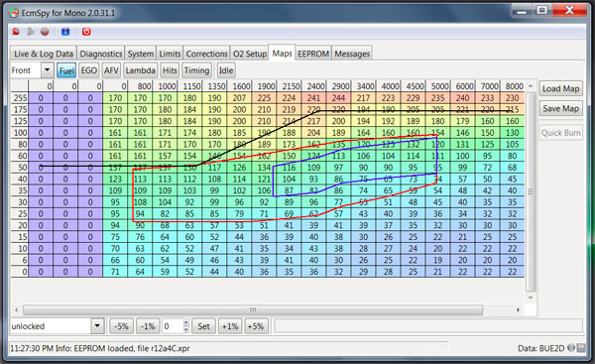This screenshot has height=364, width=595.
Task: Select the 175 row header
Action: click(20, 110)
